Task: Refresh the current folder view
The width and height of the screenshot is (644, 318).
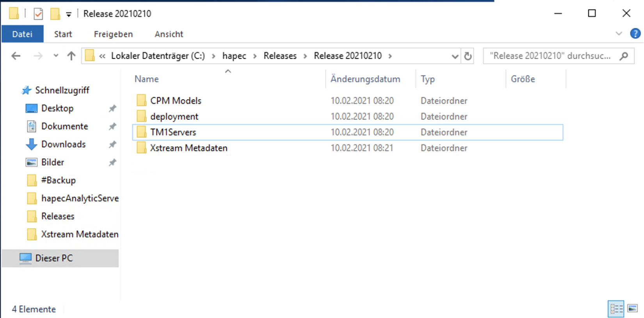Action: click(x=468, y=56)
